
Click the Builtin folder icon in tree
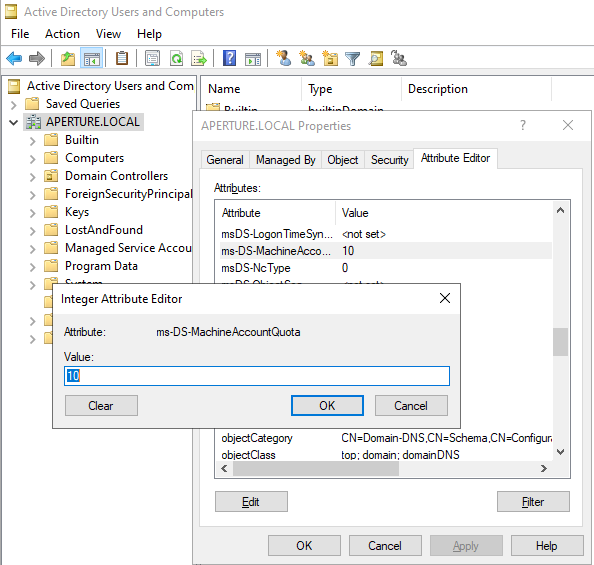51,140
